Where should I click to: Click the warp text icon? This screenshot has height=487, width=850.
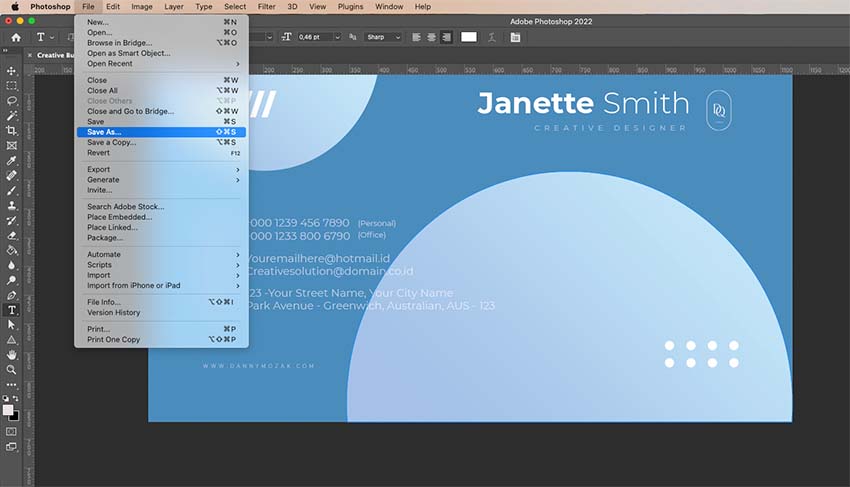point(492,37)
